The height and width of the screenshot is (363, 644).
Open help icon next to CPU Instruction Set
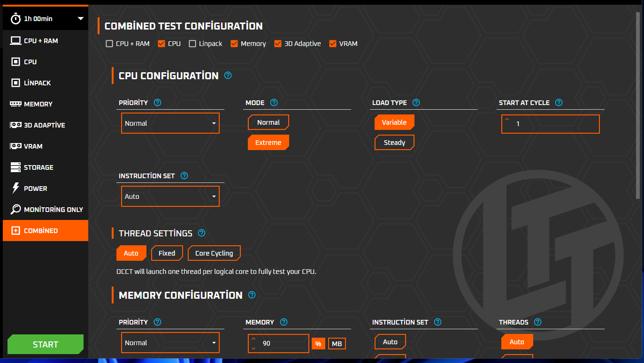tap(184, 175)
